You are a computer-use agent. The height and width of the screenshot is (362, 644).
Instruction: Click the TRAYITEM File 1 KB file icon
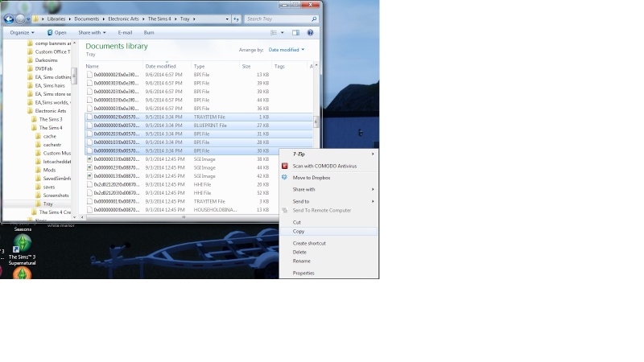tap(89, 117)
